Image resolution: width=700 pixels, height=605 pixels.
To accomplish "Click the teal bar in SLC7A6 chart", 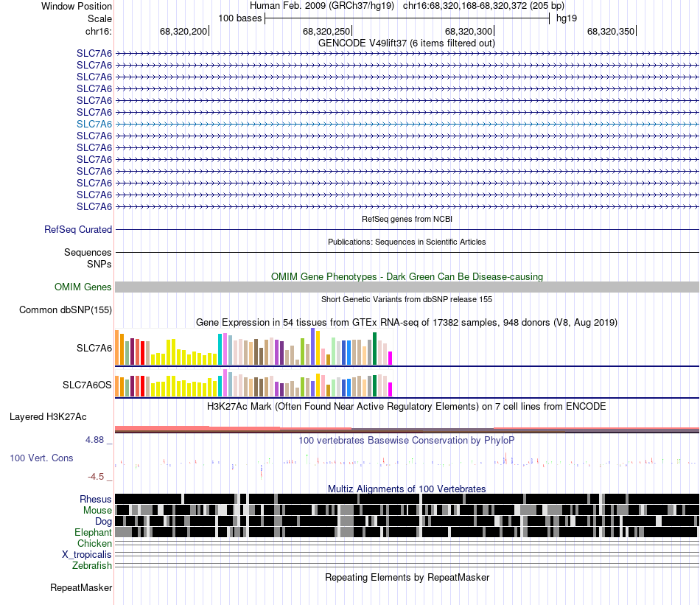I will pos(220,349).
